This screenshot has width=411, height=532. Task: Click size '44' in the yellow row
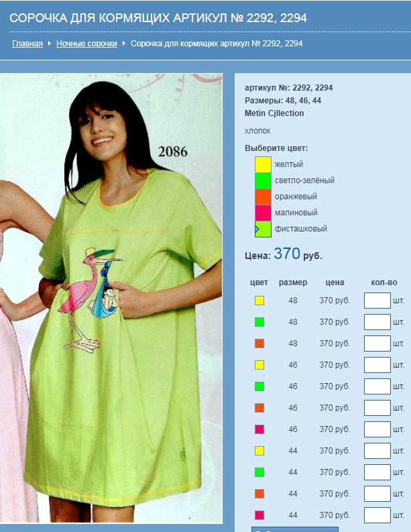[293, 451]
